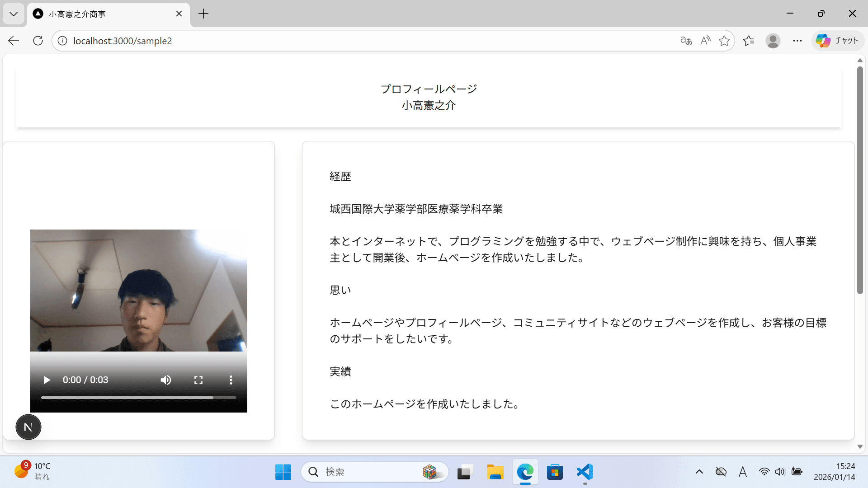The width and height of the screenshot is (868, 488).
Task: Open Task View on taskbar
Action: [x=465, y=472]
